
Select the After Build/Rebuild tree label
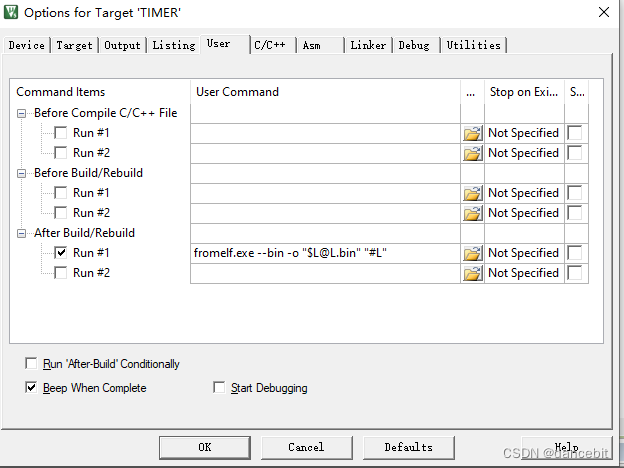84,233
